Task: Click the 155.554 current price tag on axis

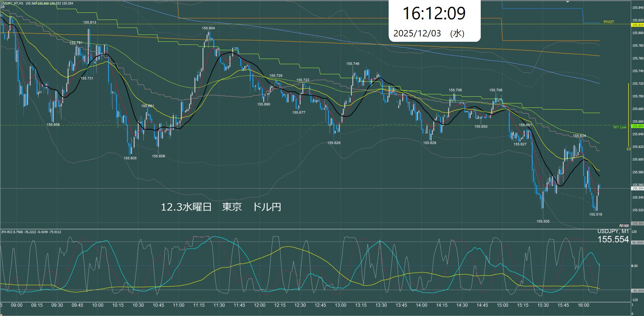Action: tap(637, 189)
